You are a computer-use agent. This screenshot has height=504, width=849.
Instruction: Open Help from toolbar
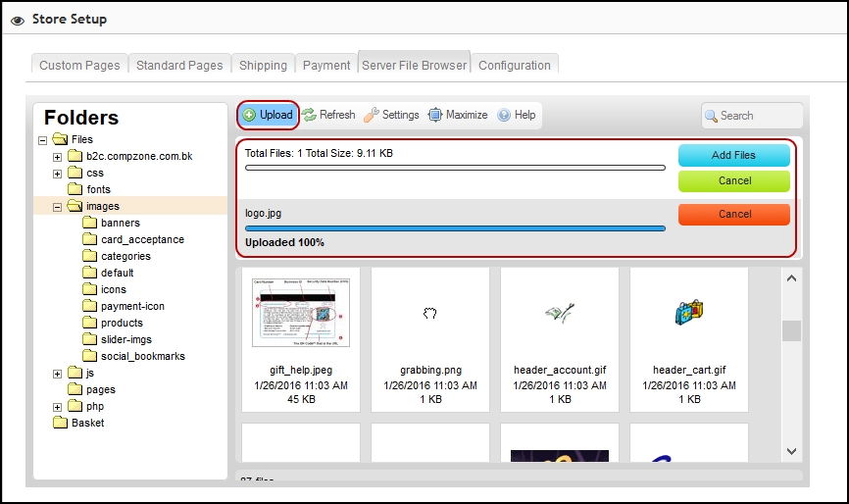pyautogui.click(x=517, y=115)
